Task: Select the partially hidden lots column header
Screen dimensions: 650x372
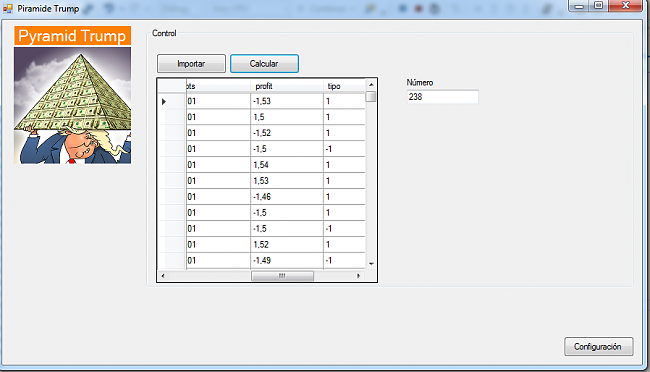Action: tap(218, 86)
